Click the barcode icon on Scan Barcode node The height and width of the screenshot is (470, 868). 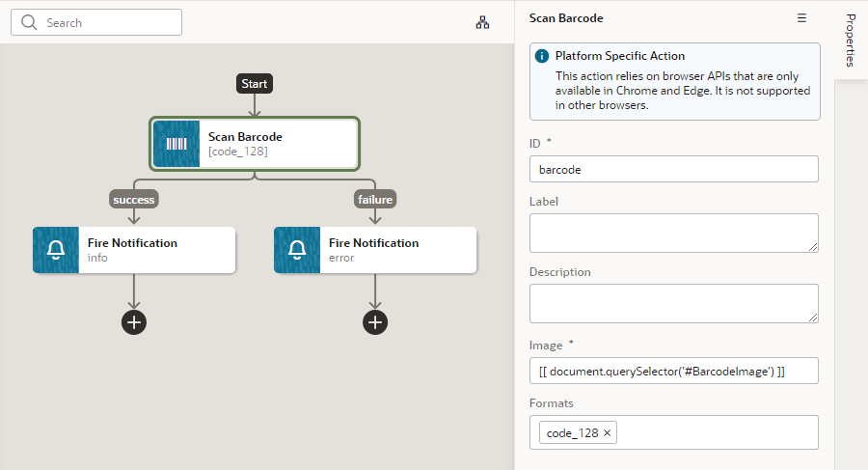[x=176, y=144]
